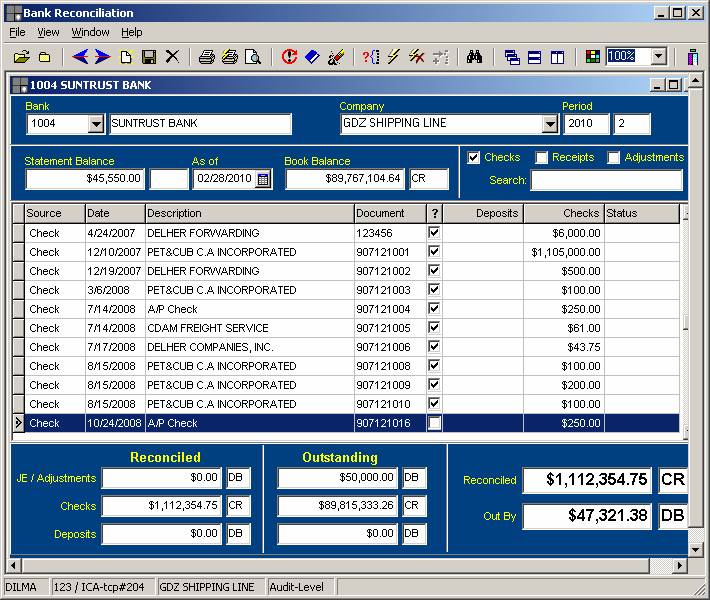Click the blue next record arrow

pyautogui.click(x=102, y=57)
